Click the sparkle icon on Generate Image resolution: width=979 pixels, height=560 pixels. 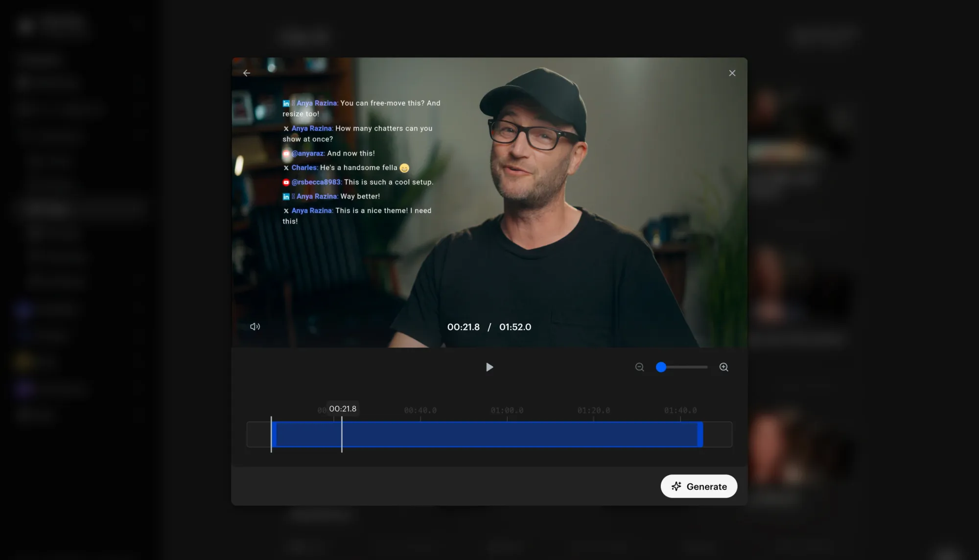pos(676,486)
